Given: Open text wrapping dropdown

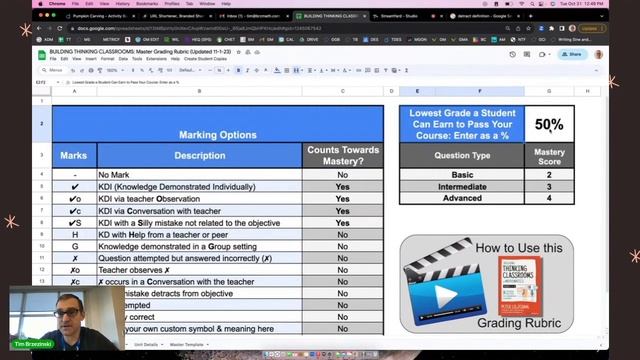Looking at the screenshot, I should coord(335,70).
